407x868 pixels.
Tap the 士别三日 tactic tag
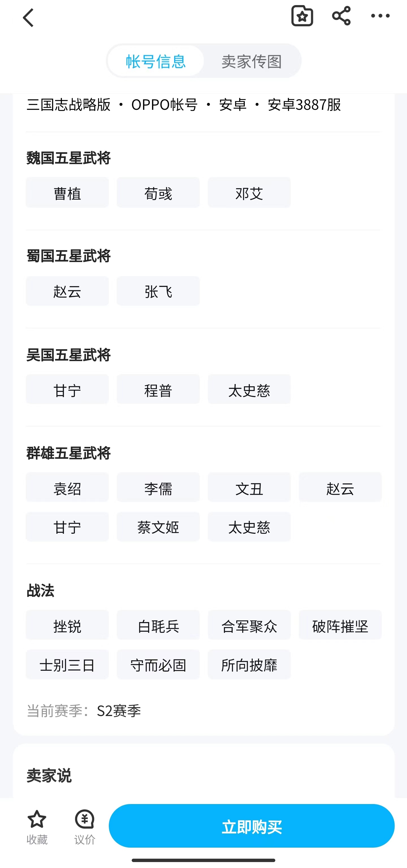click(67, 665)
